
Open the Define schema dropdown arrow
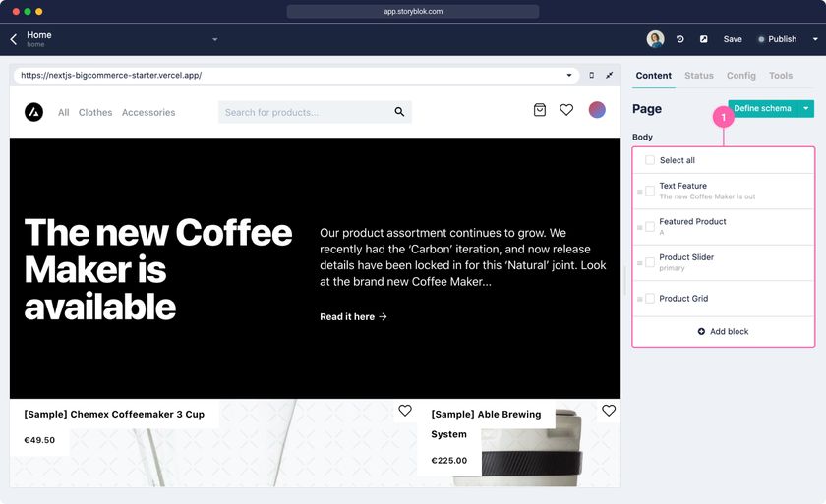click(806, 108)
